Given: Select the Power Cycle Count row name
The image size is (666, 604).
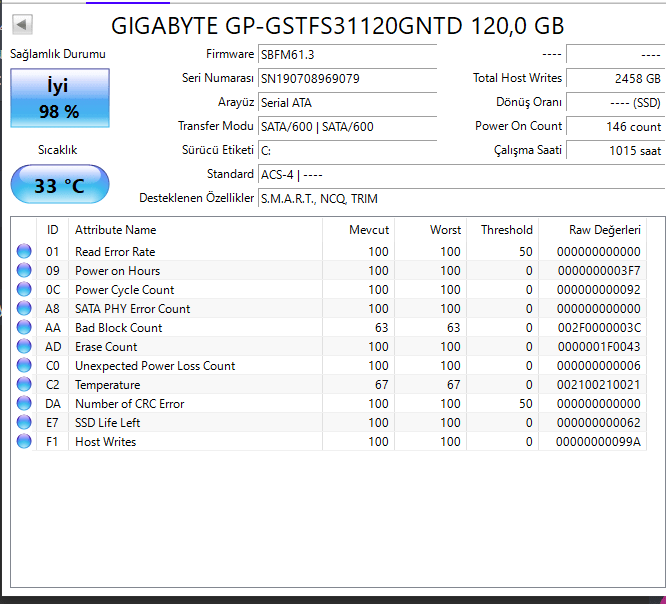Looking at the screenshot, I should click(x=124, y=290).
